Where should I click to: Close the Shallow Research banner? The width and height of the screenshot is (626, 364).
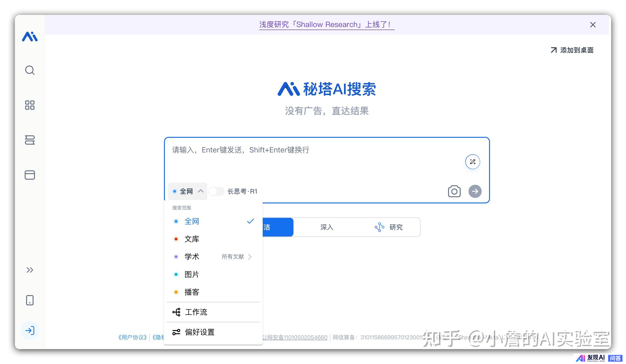click(x=593, y=25)
